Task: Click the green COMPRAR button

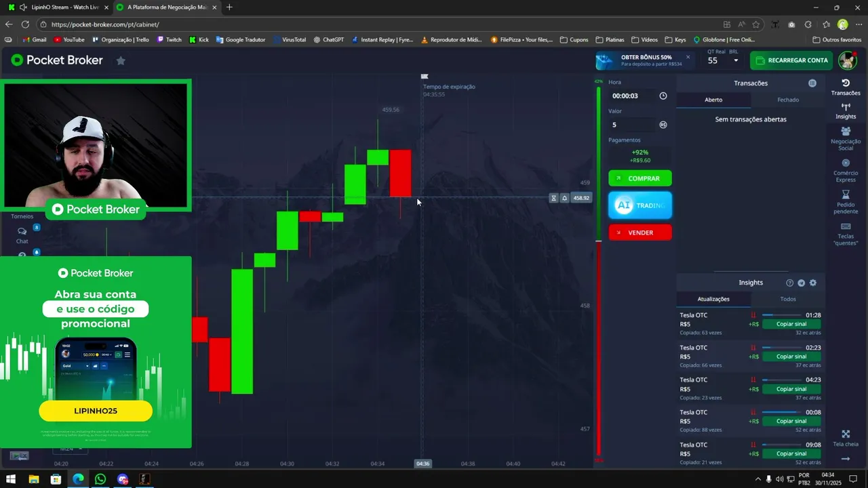Action: click(640, 178)
